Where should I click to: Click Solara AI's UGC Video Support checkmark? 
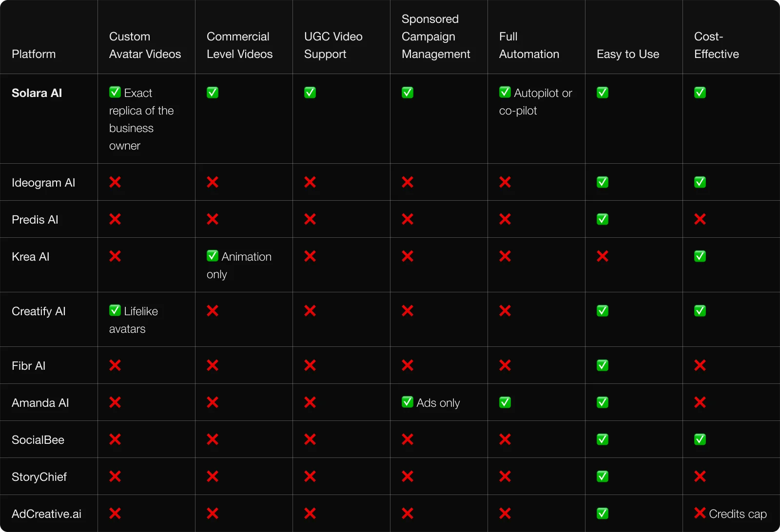310,93
